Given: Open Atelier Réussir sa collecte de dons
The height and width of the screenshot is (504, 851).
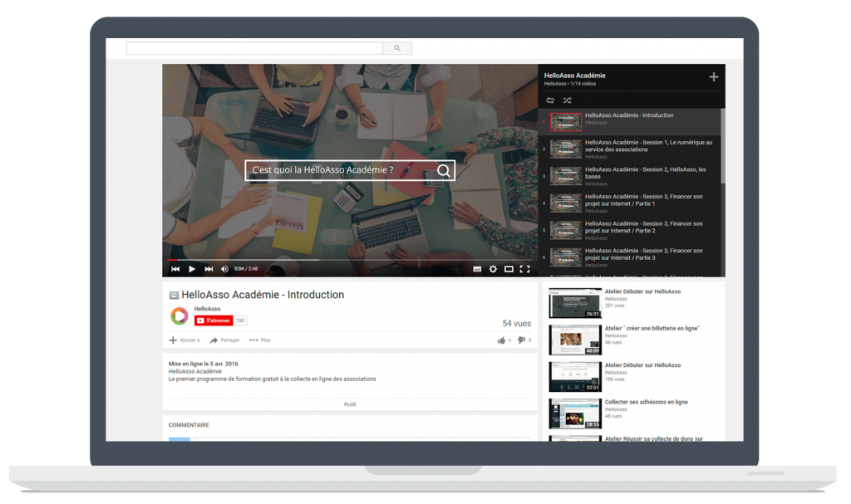Looking at the screenshot, I should (654, 438).
